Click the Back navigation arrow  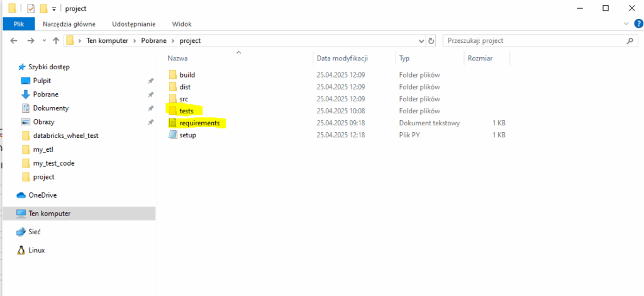14,41
